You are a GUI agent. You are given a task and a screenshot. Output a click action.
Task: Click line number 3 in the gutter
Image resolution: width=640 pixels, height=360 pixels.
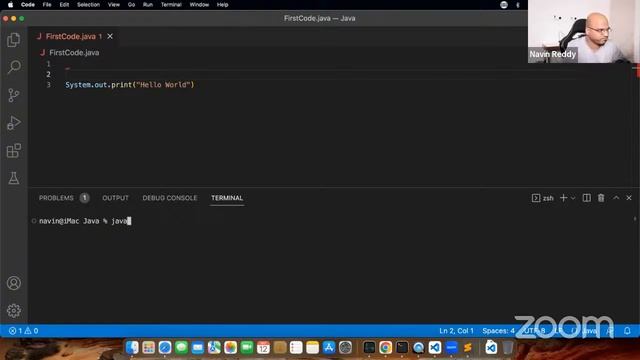[49, 84]
